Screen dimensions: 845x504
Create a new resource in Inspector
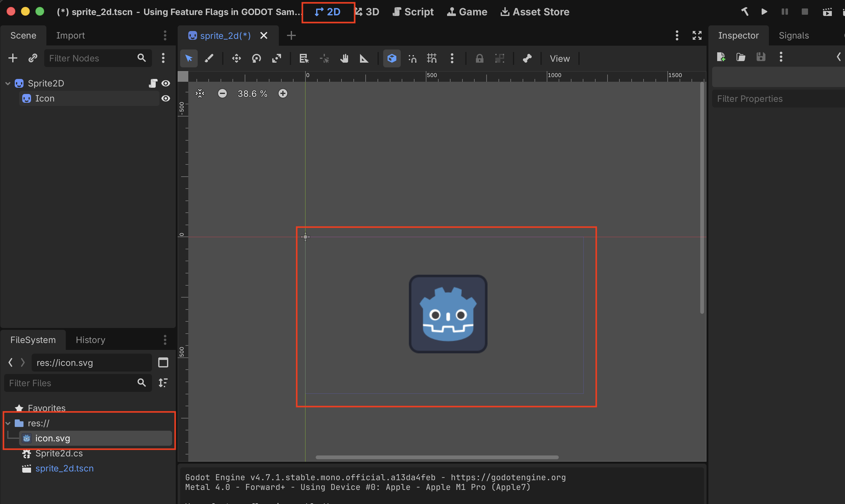click(x=721, y=57)
